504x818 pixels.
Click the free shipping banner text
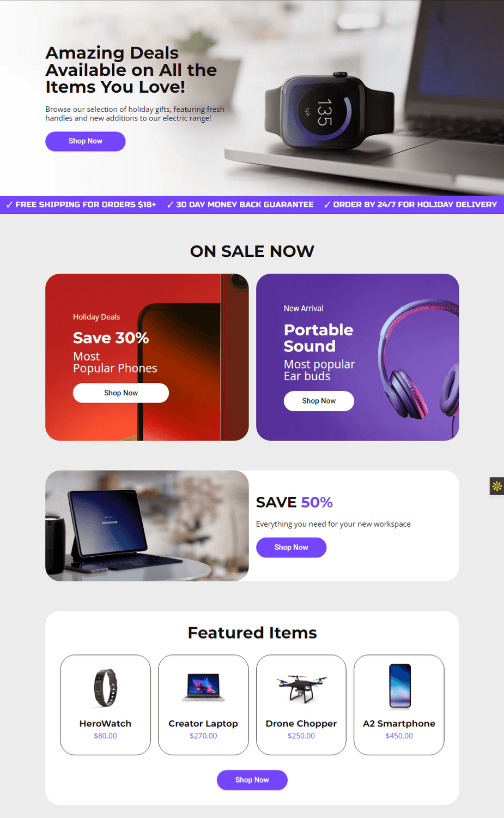click(x=81, y=204)
